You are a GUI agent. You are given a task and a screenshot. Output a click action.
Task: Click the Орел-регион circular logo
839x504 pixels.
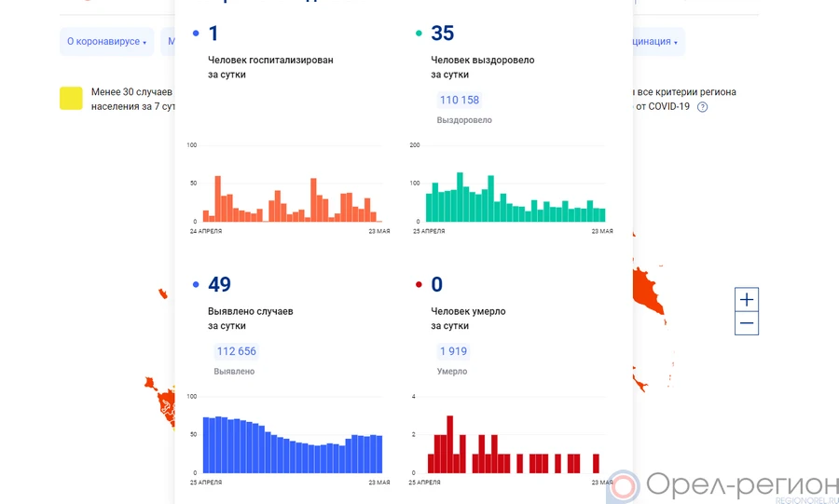coord(624,486)
